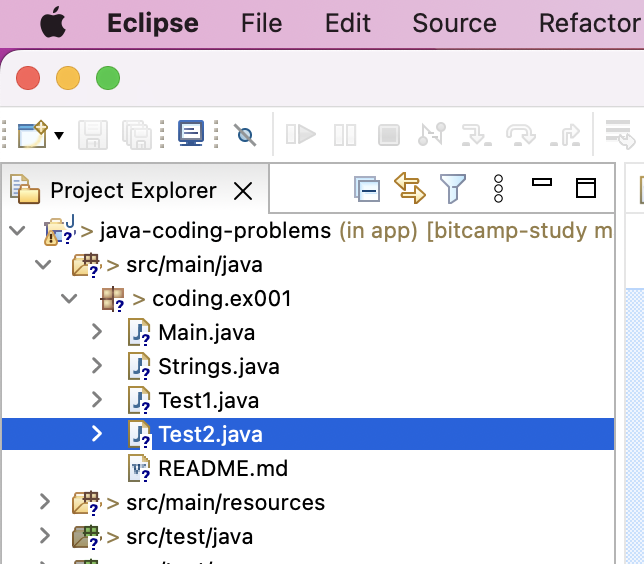Image resolution: width=644 pixels, height=564 pixels.
Task: Close the Project Explorer view
Action: [x=243, y=191]
